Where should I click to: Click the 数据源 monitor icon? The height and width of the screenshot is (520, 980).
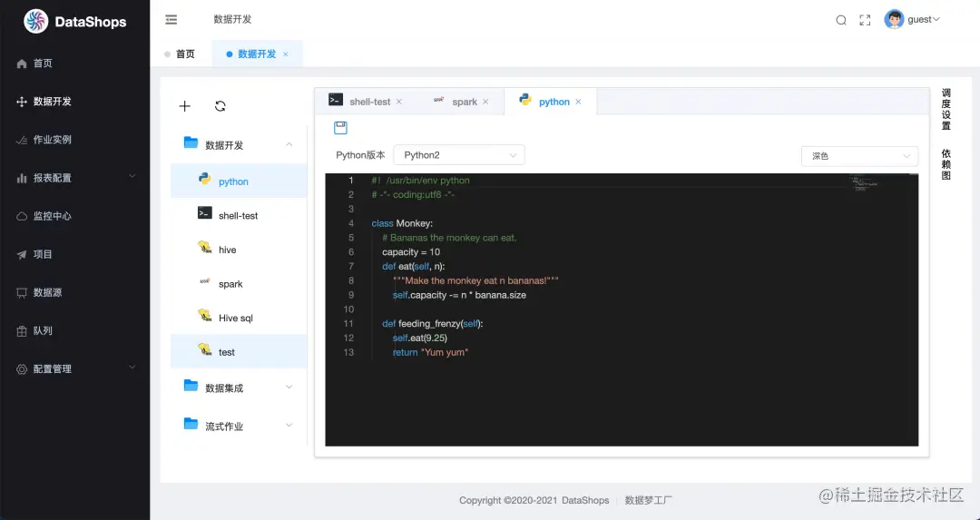(x=22, y=292)
